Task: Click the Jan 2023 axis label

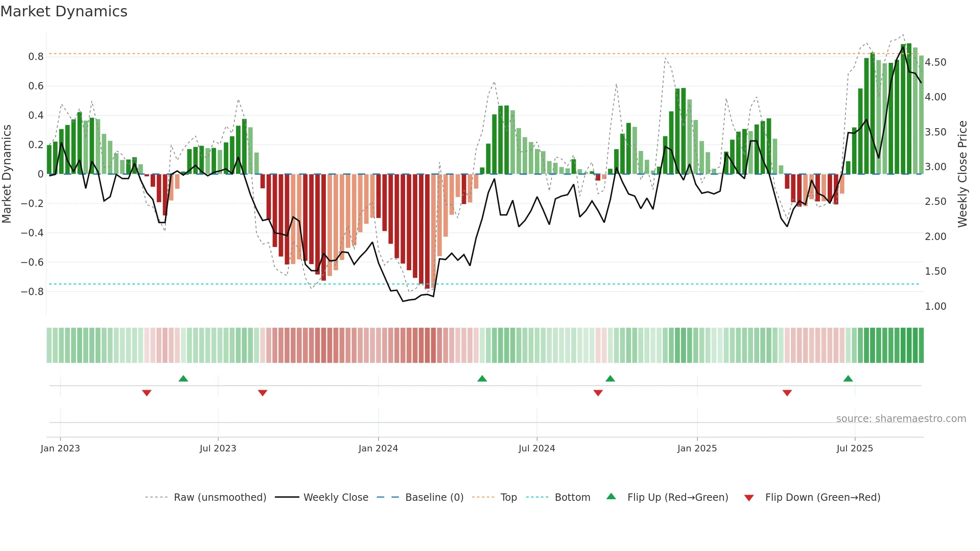Action: (60, 448)
